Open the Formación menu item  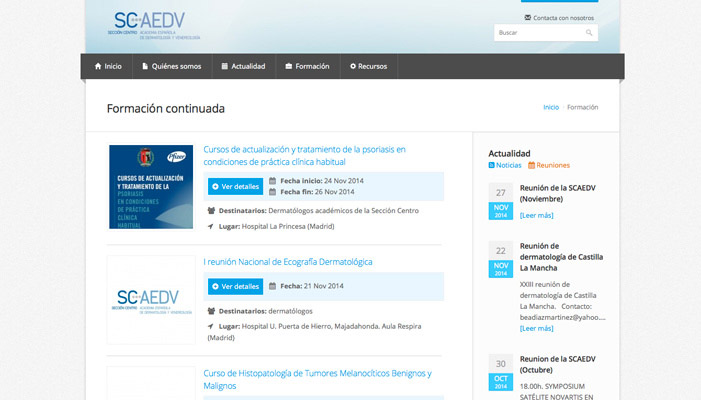[x=308, y=66]
